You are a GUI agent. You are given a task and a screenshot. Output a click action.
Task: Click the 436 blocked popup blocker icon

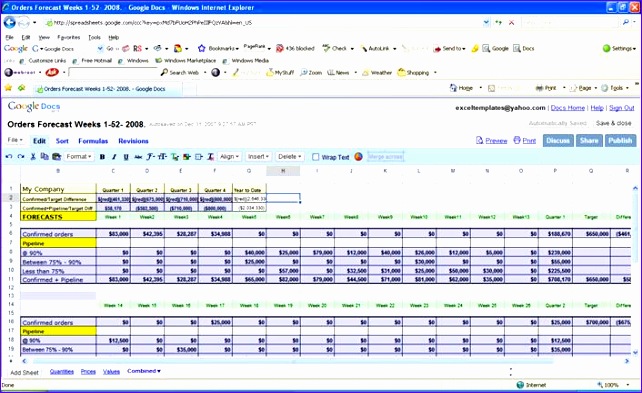click(x=295, y=48)
